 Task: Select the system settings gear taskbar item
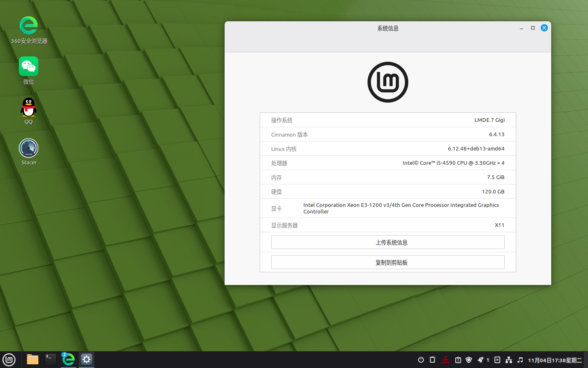tap(87, 359)
